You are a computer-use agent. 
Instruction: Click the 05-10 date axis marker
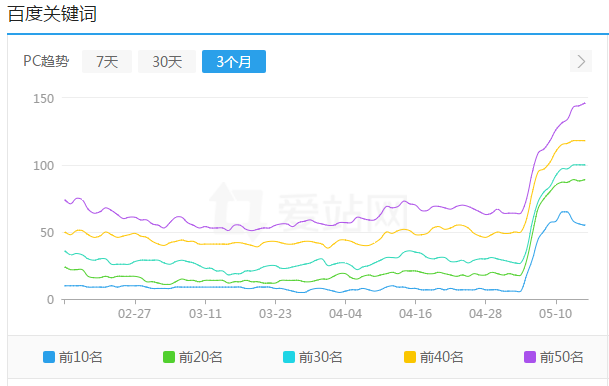[555, 314]
